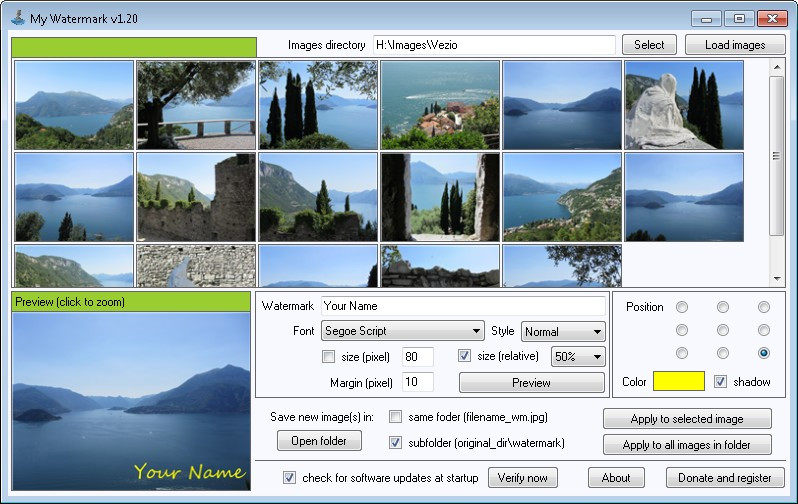This screenshot has width=798, height=504.
Task: Click Apply to all images in folder
Action: point(687,445)
